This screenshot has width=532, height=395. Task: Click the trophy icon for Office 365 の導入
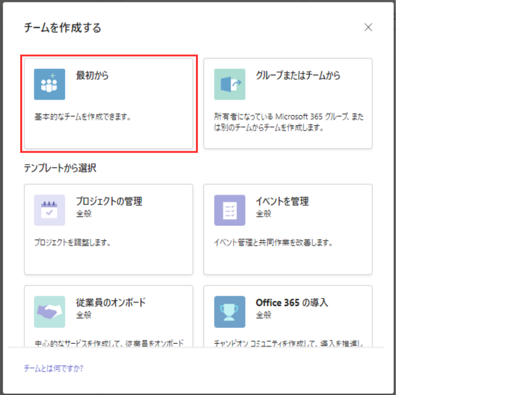[x=230, y=312]
